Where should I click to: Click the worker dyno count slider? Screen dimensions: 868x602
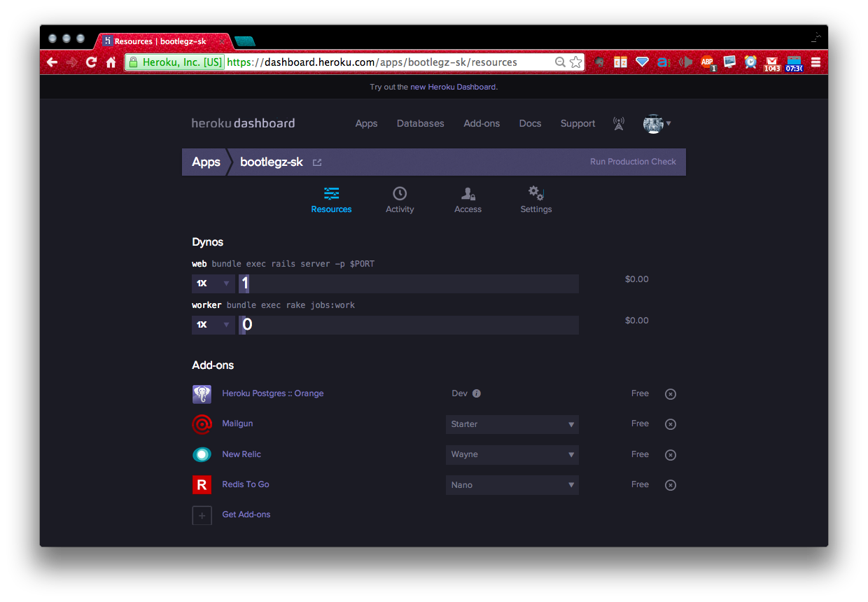pyautogui.click(x=409, y=325)
